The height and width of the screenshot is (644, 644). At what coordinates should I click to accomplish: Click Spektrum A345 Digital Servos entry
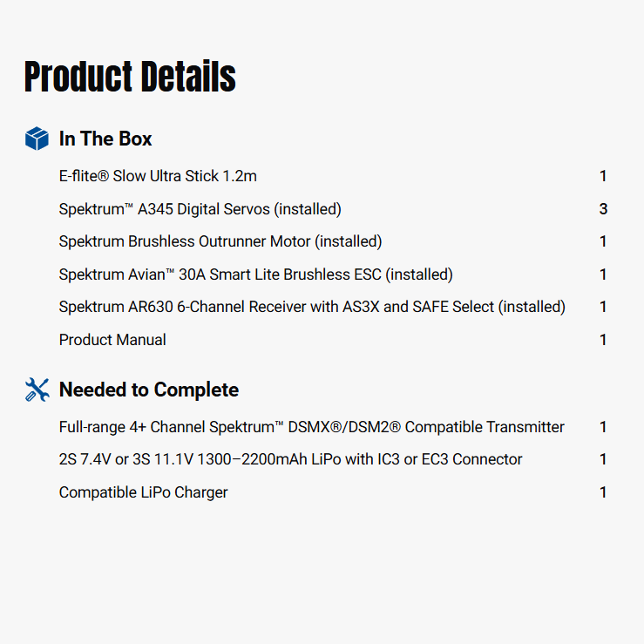200,209
